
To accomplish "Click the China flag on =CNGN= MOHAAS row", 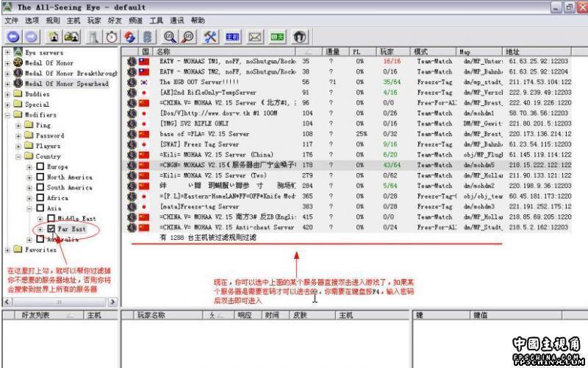I will pos(143,165).
